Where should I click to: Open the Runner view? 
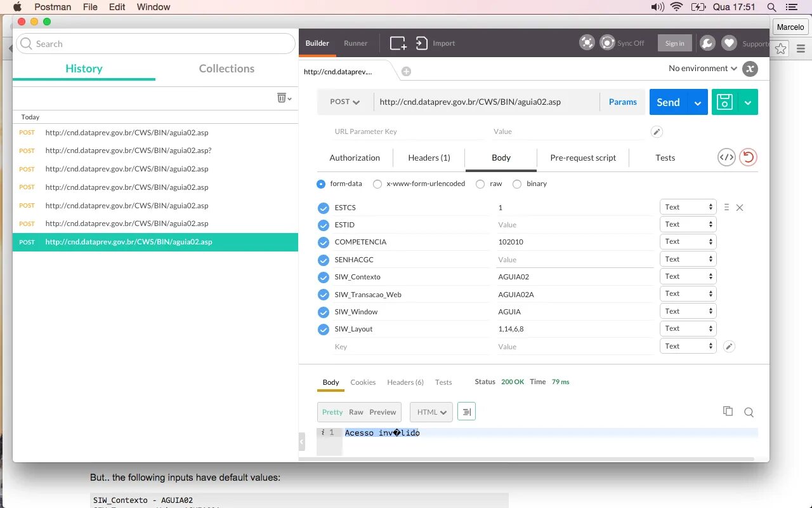(x=355, y=43)
